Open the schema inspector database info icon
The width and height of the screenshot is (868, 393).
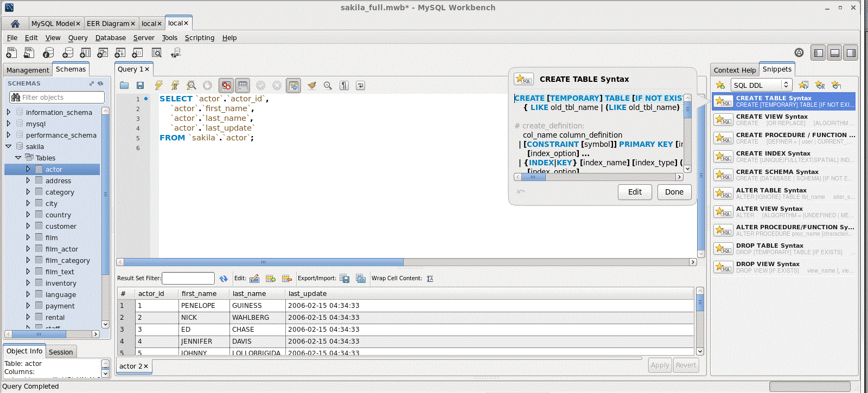(x=48, y=53)
